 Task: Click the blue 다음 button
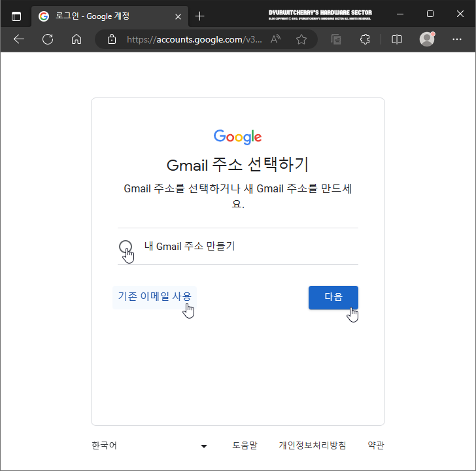click(333, 298)
